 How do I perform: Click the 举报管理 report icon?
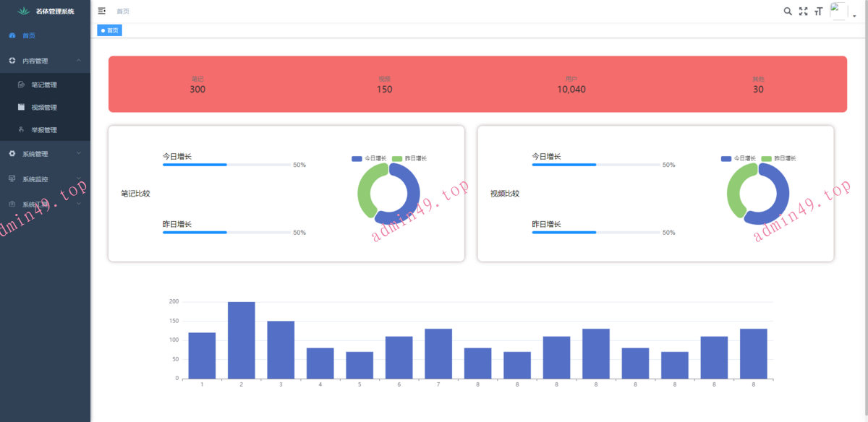[x=21, y=130]
